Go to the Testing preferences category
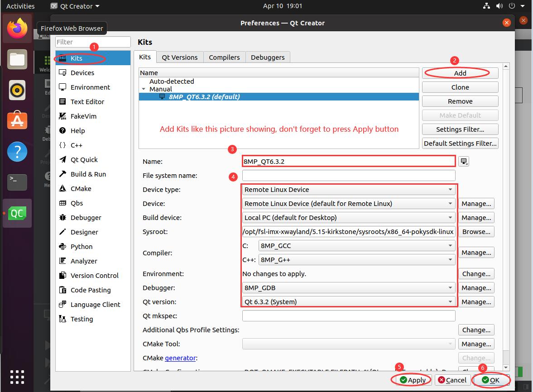Image resolution: width=533 pixels, height=392 pixels. point(93,319)
